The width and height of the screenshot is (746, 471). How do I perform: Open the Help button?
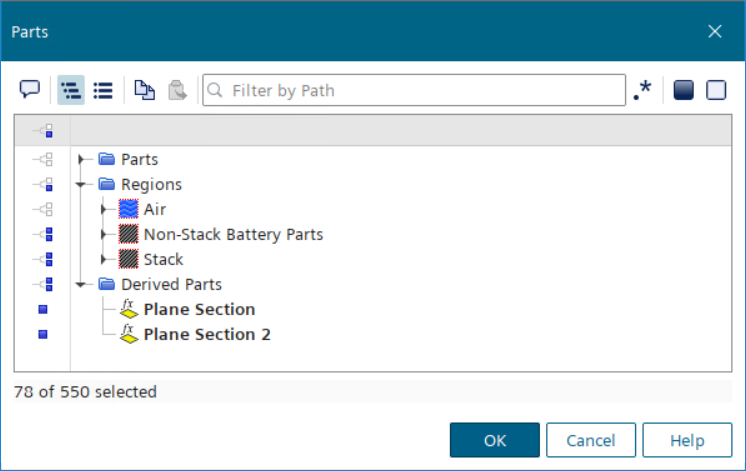point(687,440)
